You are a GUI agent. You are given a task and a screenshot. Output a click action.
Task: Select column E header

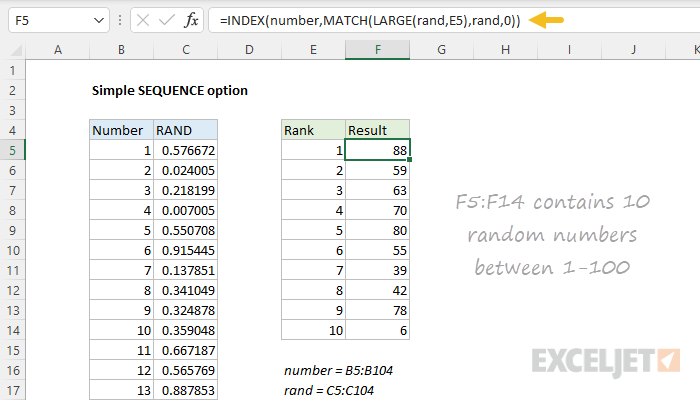313,50
